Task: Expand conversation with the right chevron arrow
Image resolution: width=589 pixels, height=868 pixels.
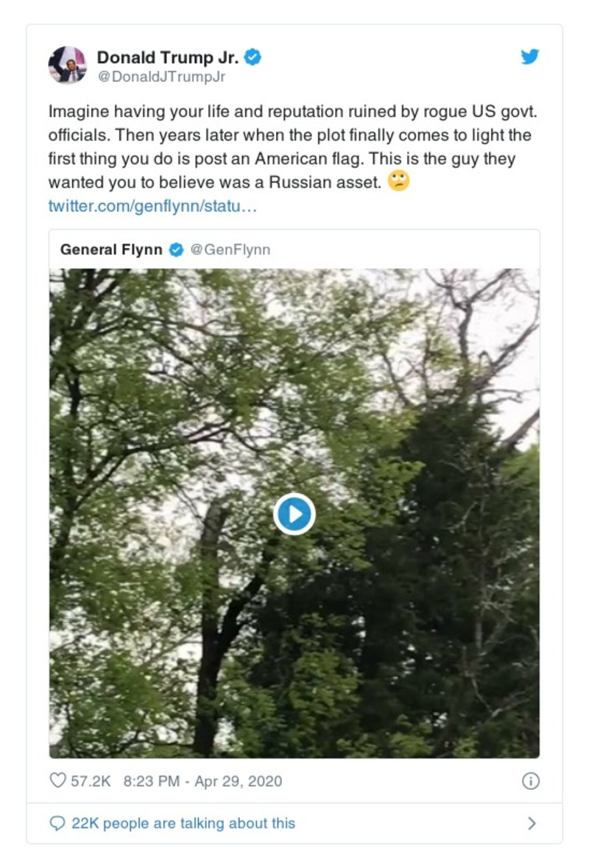Action: (x=532, y=823)
